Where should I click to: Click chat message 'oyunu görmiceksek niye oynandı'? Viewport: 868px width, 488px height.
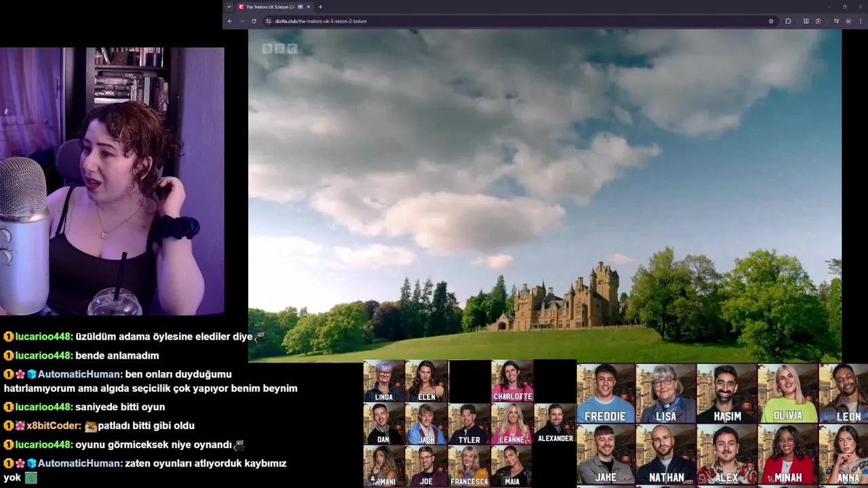(x=154, y=445)
